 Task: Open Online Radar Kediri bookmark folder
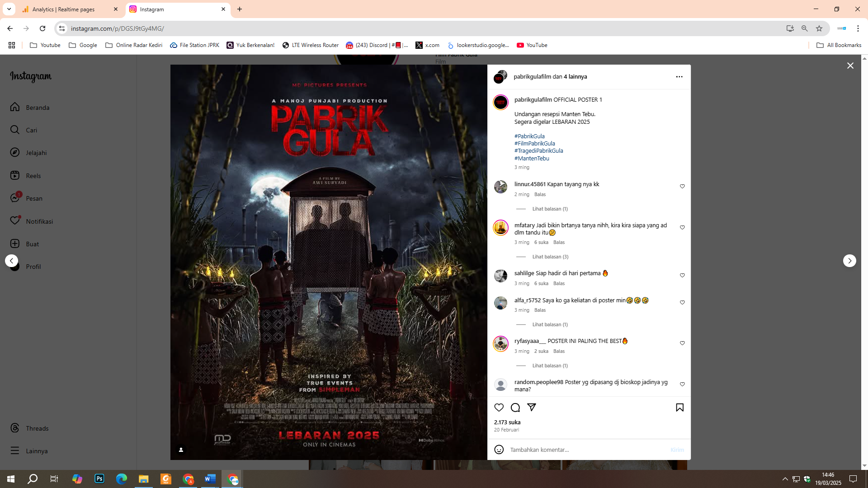pos(134,45)
